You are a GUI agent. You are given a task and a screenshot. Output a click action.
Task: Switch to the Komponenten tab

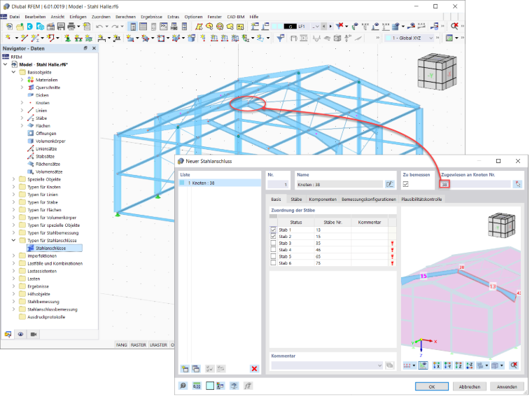323,199
